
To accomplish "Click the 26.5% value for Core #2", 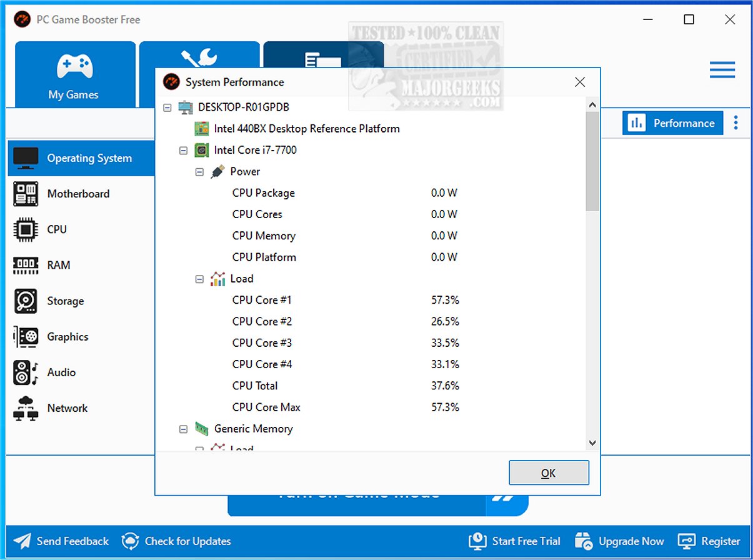I will pyautogui.click(x=445, y=321).
